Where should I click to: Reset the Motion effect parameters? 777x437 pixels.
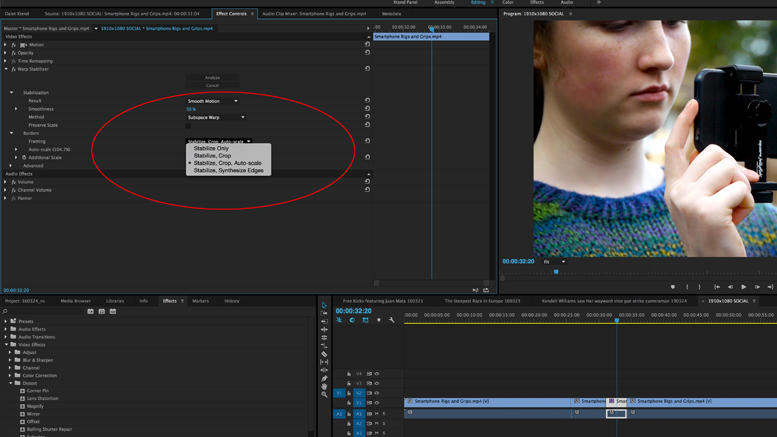(x=367, y=44)
